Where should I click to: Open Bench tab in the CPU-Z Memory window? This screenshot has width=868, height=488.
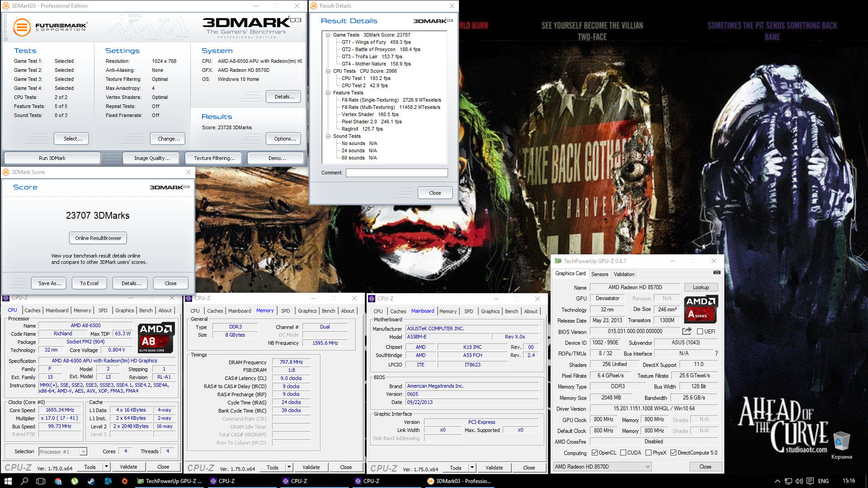328,311
